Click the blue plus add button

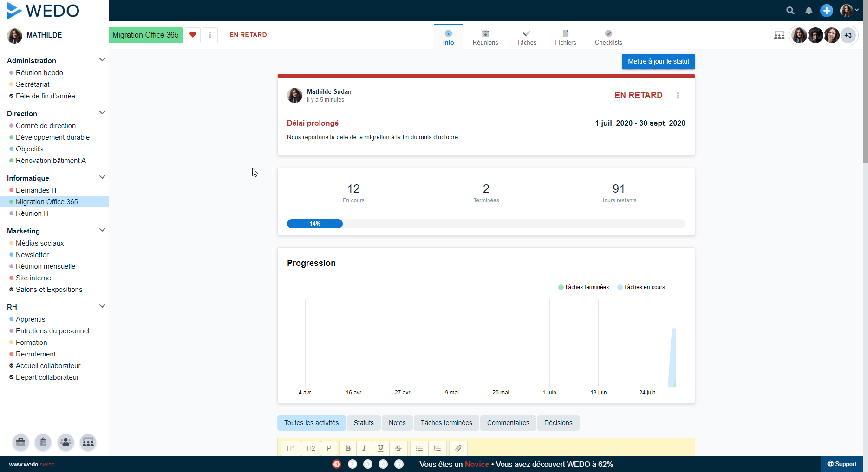pyautogui.click(x=827, y=11)
